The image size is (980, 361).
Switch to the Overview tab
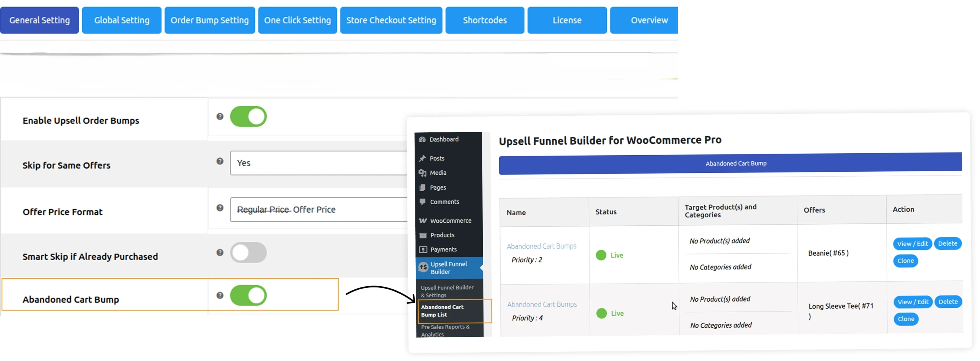tap(644, 20)
